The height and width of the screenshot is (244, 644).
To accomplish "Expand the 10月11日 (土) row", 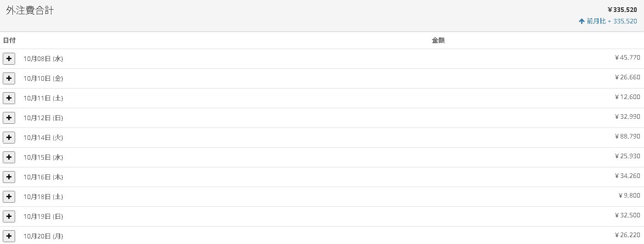I will pyautogui.click(x=9, y=98).
